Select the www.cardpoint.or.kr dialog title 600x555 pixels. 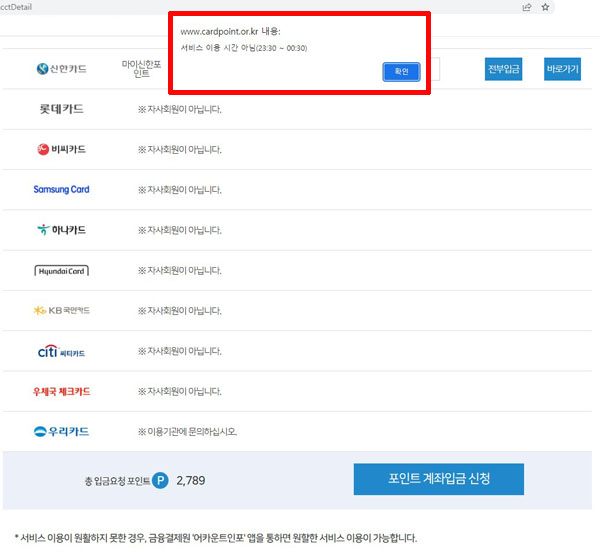[230, 31]
